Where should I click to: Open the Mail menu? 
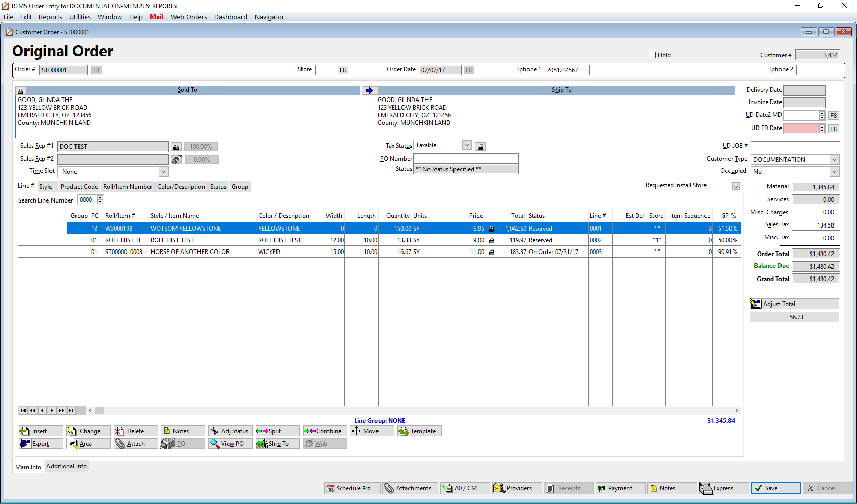pyautogui.click(x=157, y=17)
